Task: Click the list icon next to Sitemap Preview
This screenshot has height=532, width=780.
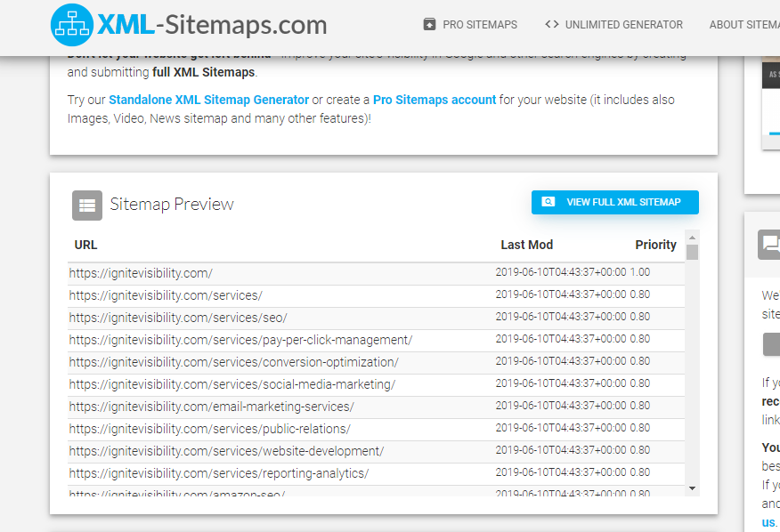Action: 87,205
